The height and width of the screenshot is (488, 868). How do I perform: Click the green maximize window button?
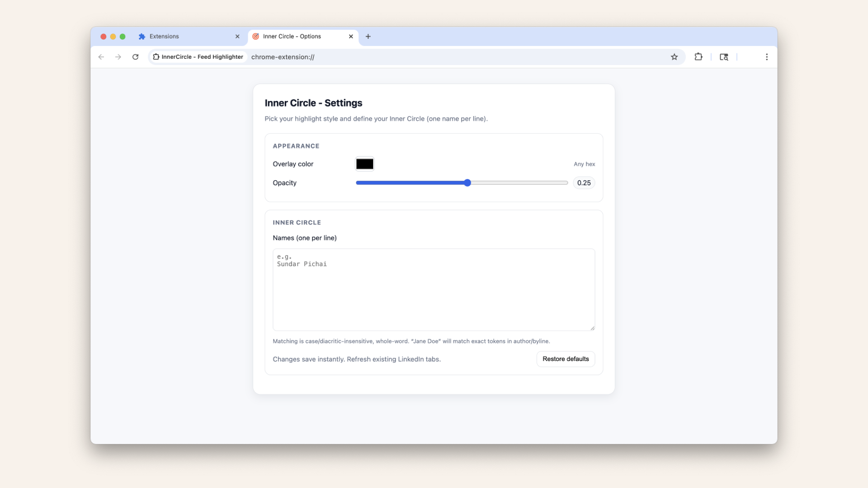coord(123,37)
